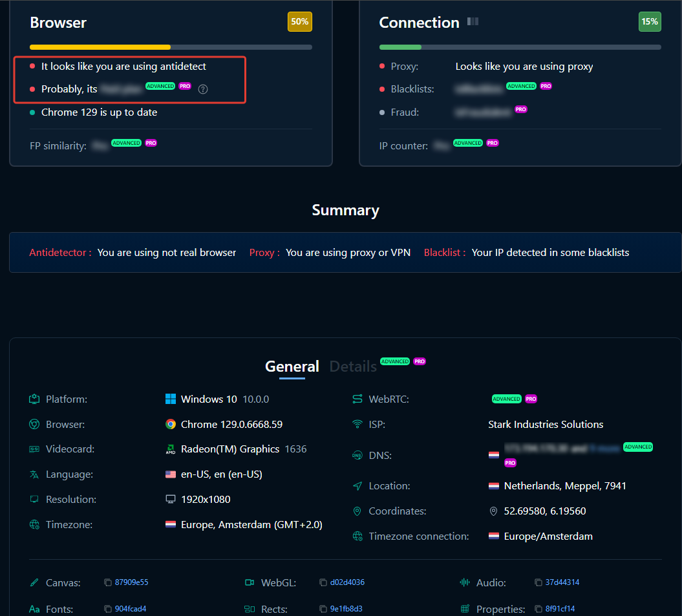Viewport: 682px width, 616px height.
Task: Click the help question mark beside "Probably, its"
Action: point(203,89)
